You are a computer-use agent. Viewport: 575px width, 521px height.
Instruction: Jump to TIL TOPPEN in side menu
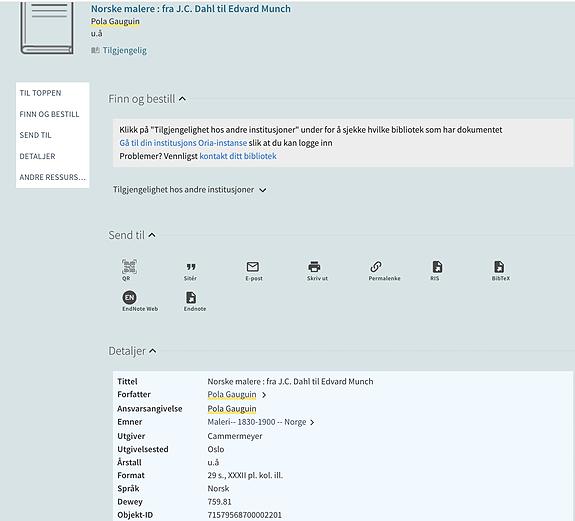[x=40, y=93]
